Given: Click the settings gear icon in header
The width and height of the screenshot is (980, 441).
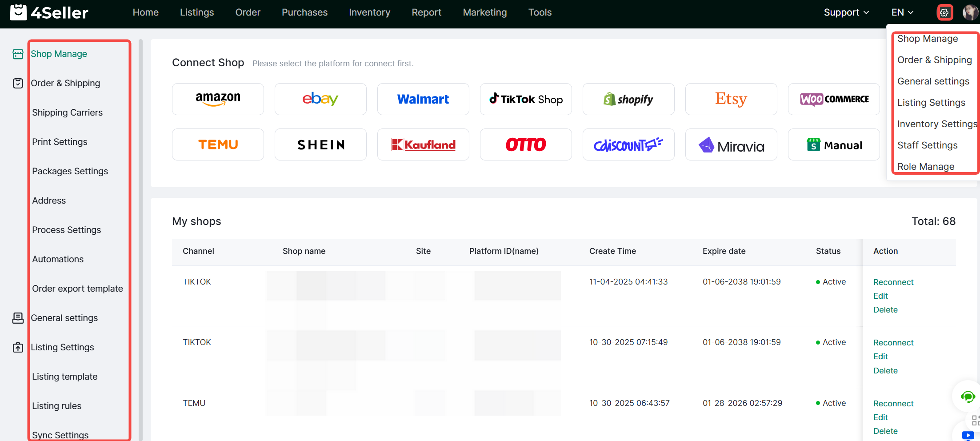Looking at the screenshot, I should tap(944, 12).
